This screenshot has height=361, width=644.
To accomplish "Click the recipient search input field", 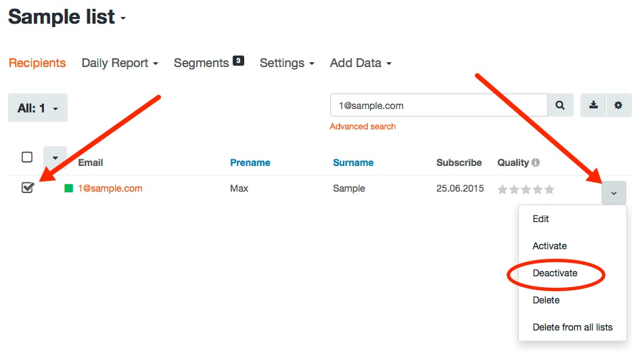I will click(x=438, y=106).
